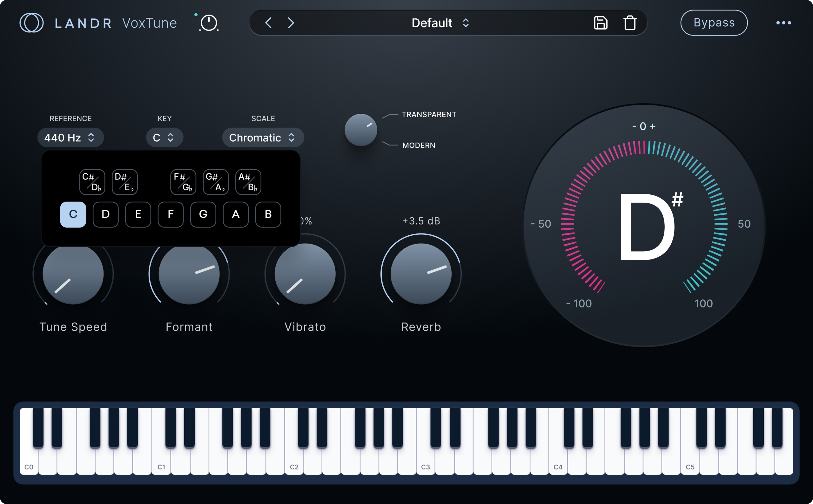
Task: Save the current preset with disk icon
Action: pos(600,23)
